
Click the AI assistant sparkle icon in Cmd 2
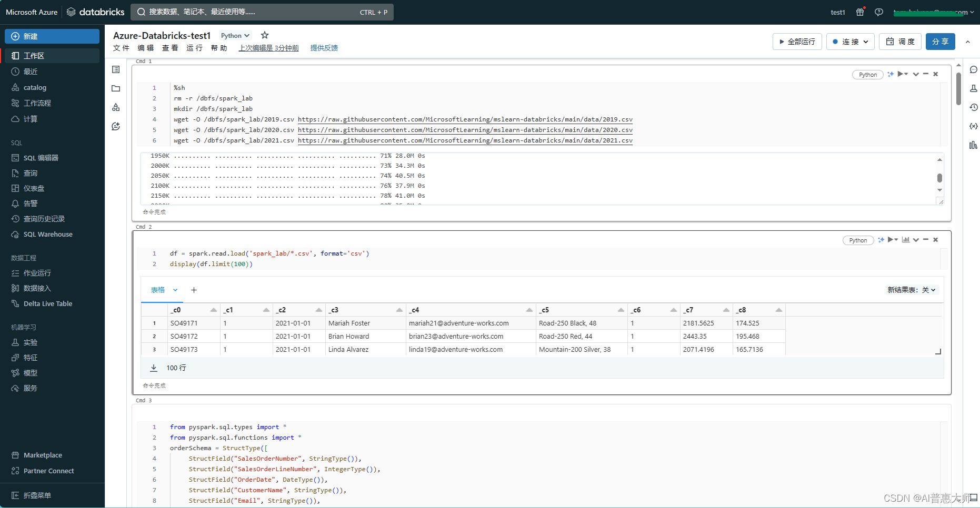(881, 240)
